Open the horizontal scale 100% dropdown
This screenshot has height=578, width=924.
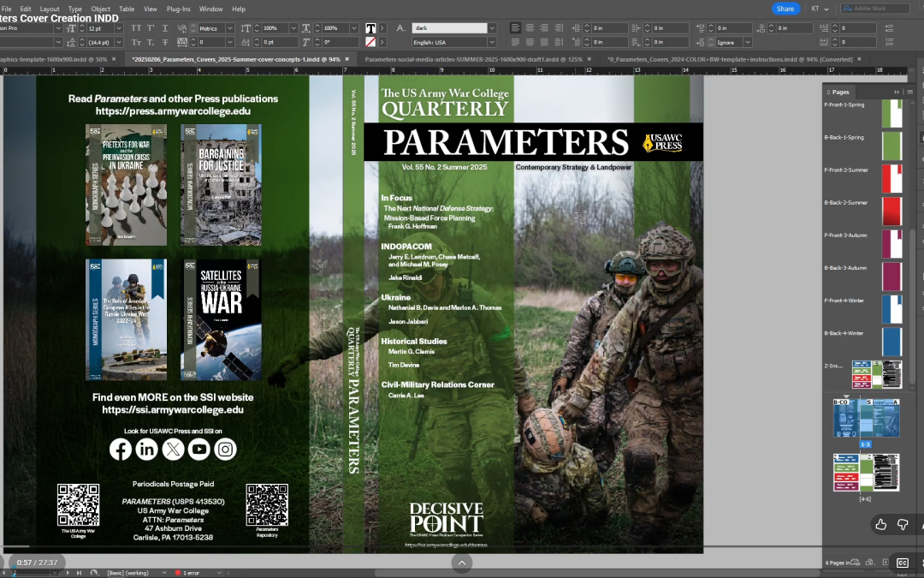pos(353,28)
